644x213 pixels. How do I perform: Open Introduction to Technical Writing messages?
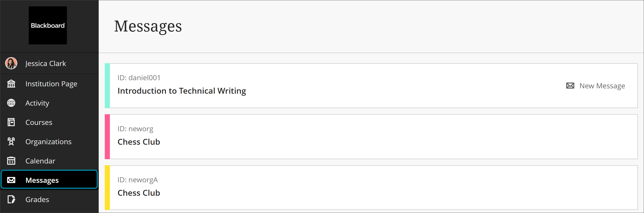[x=181, y=91]
